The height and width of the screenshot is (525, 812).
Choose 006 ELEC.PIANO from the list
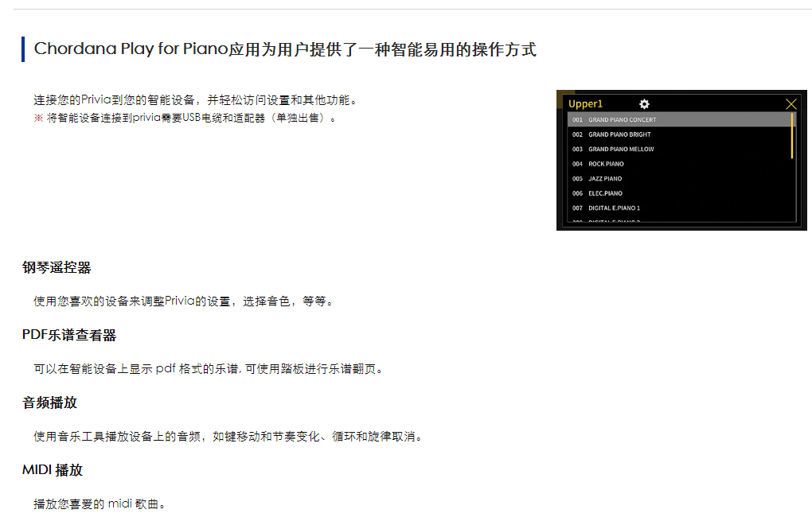[x=679, y=193]
